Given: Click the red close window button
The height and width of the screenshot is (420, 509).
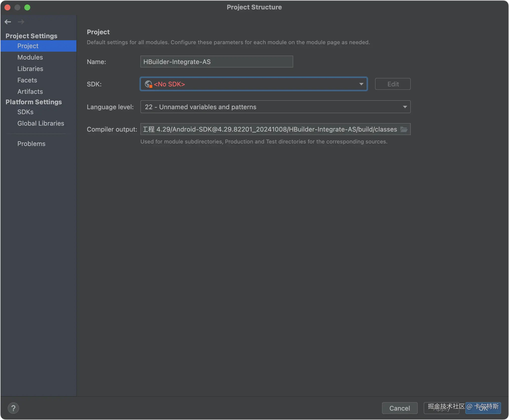Looking at the screenshot, I should point(7,7).
